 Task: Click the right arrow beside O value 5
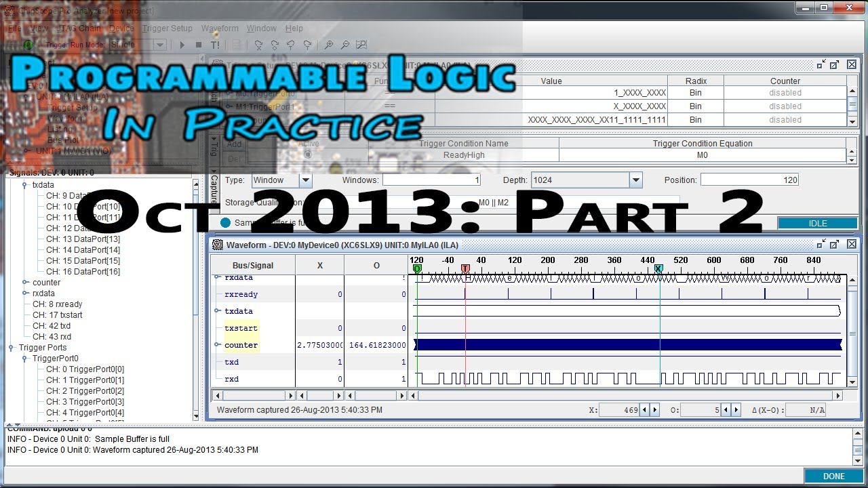tap(735, 410)
